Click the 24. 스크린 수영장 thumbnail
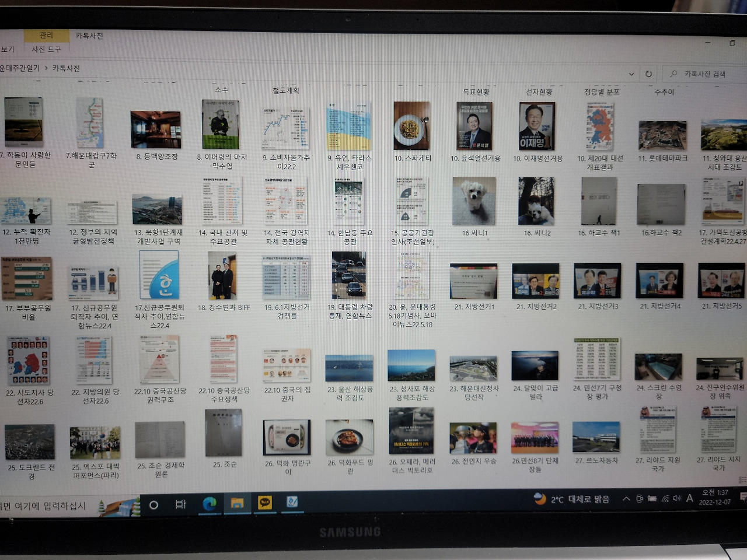Image resolution: width=747 pixels, height=560 pixels. click(658, 367)
